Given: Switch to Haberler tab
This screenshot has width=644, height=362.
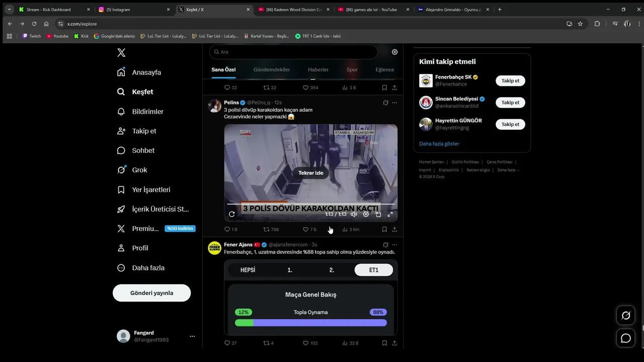Looking at the screenshot, I should [318, 70].
